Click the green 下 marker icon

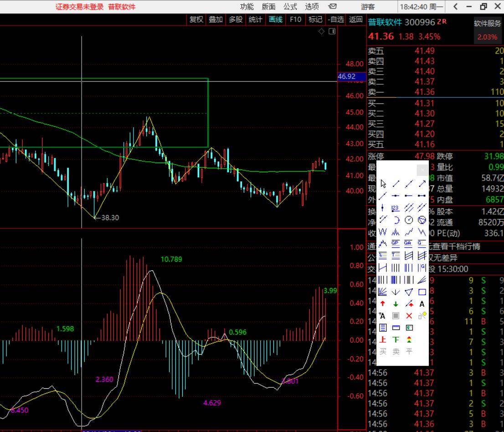pos(396,339)
